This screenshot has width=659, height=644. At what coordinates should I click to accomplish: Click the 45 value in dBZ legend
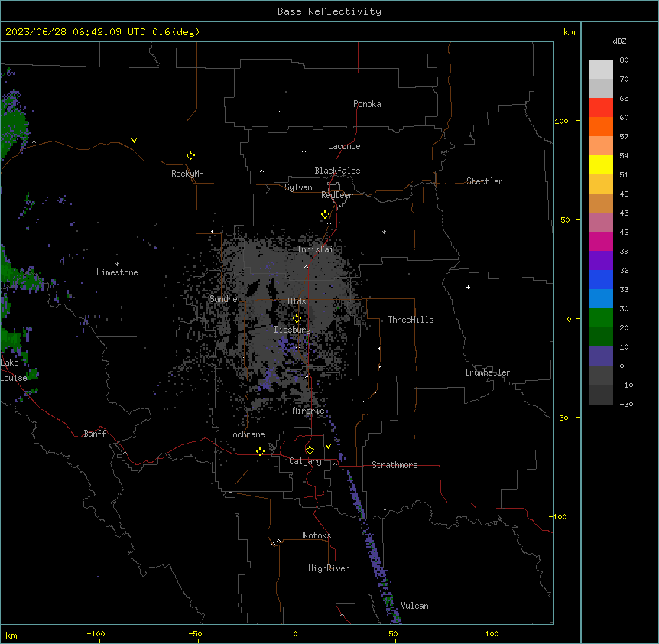pos(624,213)
